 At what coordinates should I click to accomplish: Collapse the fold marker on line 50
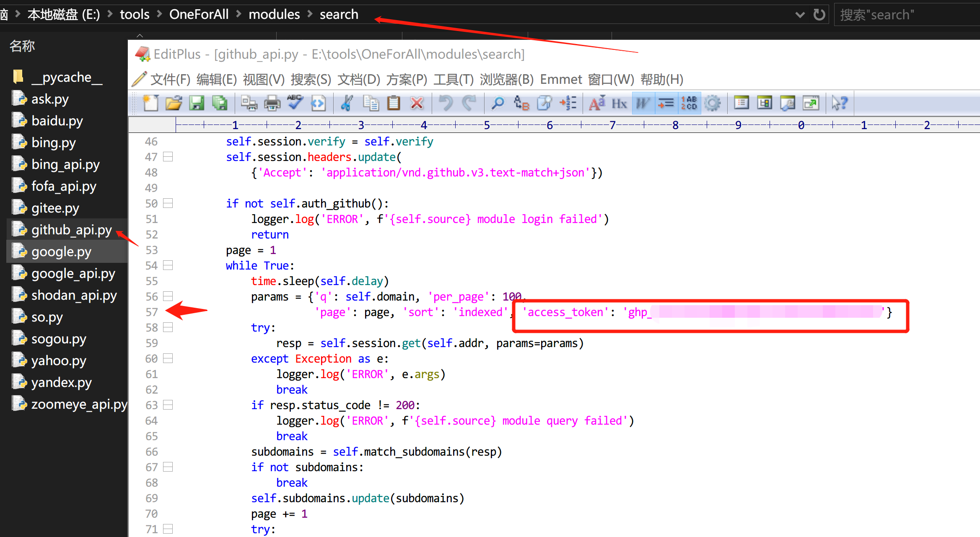coord(168,203)
